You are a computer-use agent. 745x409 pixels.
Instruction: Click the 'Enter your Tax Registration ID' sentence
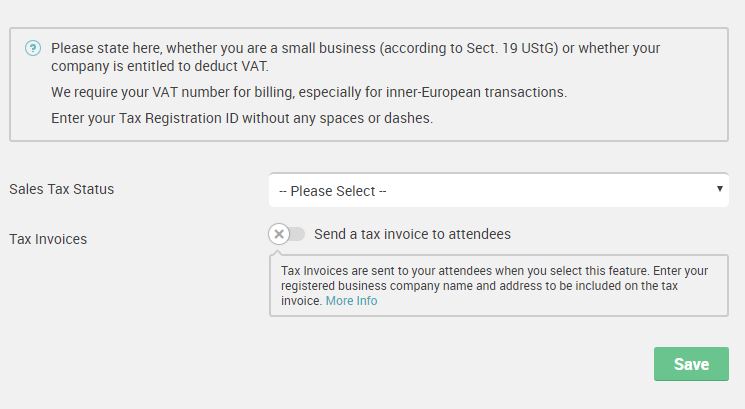point(242,118)
